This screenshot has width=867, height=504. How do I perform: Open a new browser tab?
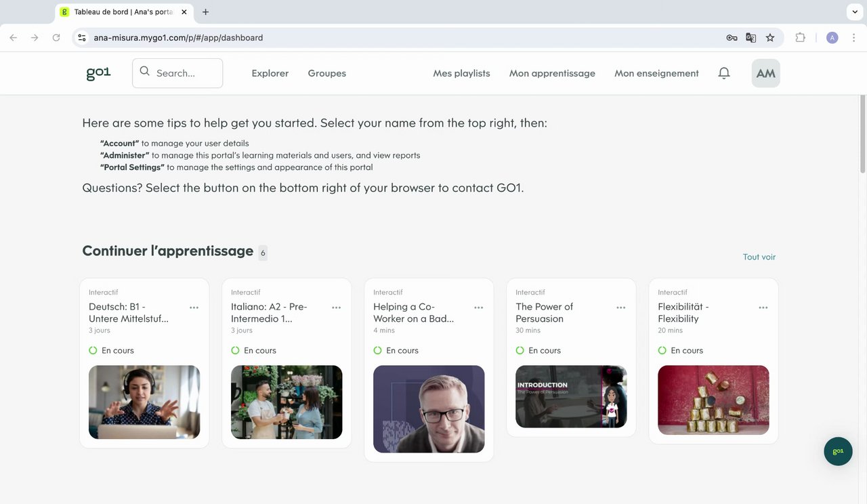(206, 12)
